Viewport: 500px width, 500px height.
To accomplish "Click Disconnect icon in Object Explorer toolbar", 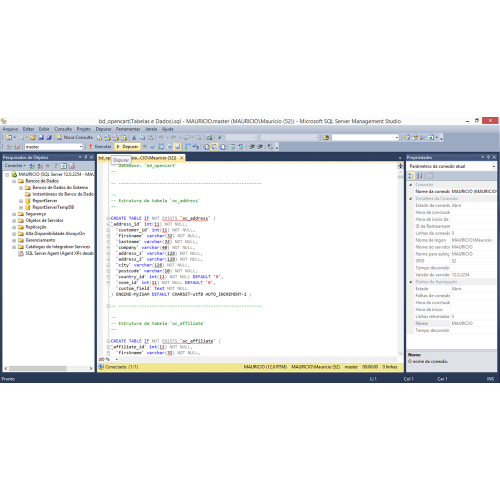I will point(40,166).
